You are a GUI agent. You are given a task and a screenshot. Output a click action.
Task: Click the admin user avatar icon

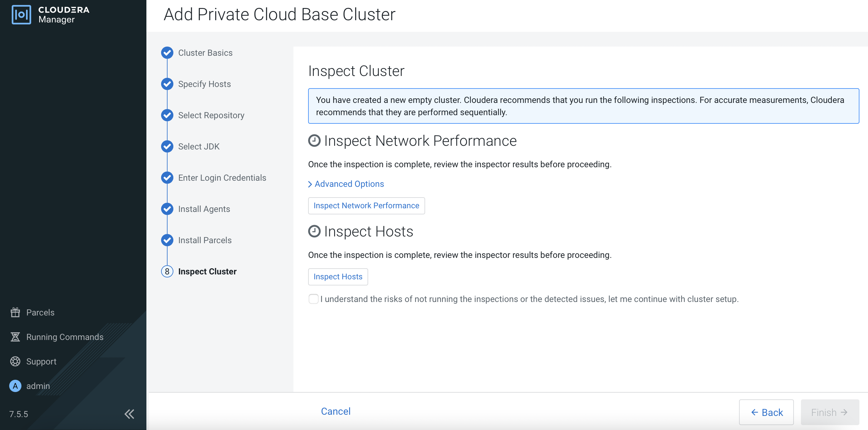tap(15, 386)
